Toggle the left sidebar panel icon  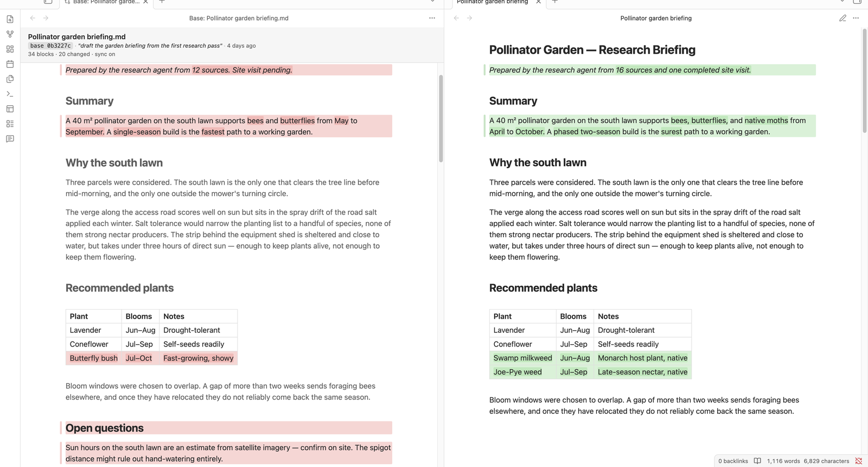48,2
